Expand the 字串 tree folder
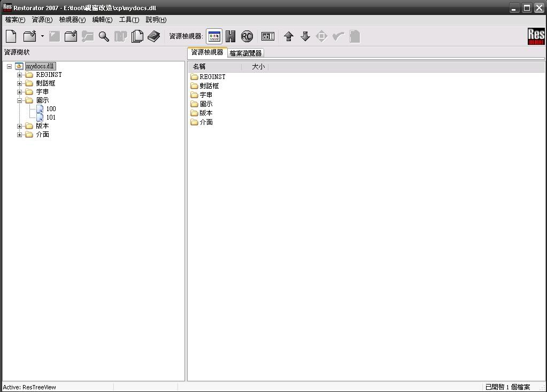 point(20,92)
